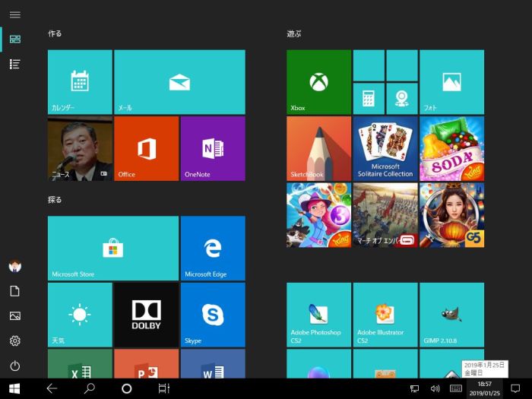Open Adobe Photoshop CS2 tile
This screenshot has height=399, width=532.
[318, 315]
